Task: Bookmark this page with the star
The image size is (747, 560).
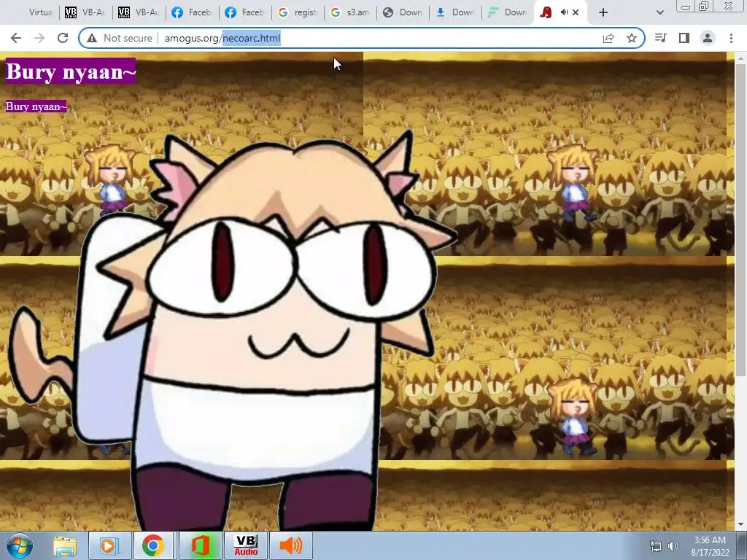Action: tap(632, 38)
